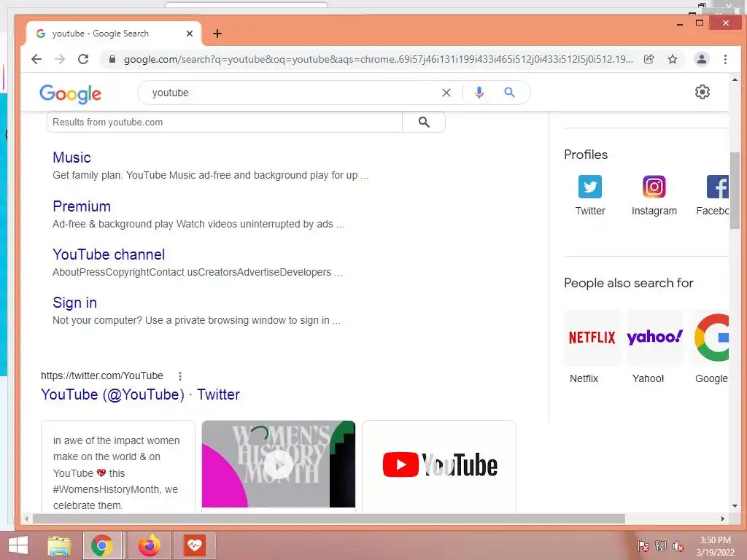Click the vertical scrollbar down arrow
Image resolution: width=747 pixels, height=560 pixels.
tap(735, 506)
